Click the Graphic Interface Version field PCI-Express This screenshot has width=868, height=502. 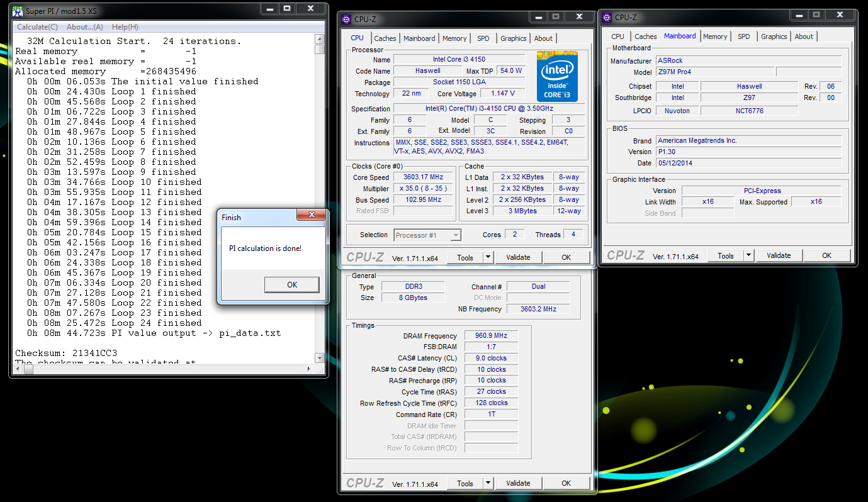(x=762, y=191)
